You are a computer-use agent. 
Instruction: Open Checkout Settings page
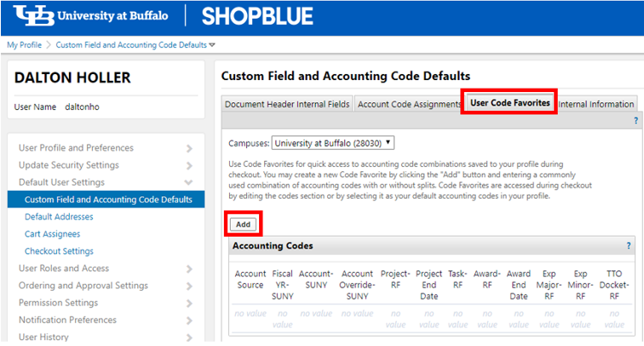click(59, 251)
